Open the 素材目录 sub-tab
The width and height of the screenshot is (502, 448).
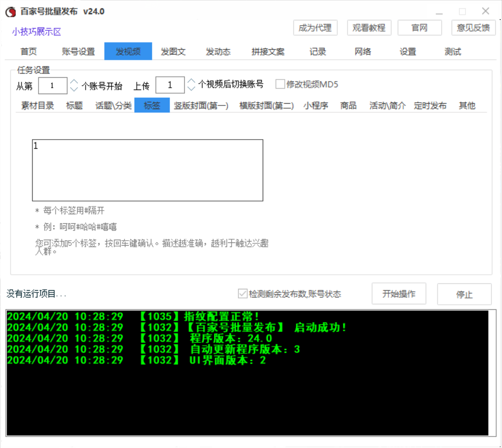37,106
